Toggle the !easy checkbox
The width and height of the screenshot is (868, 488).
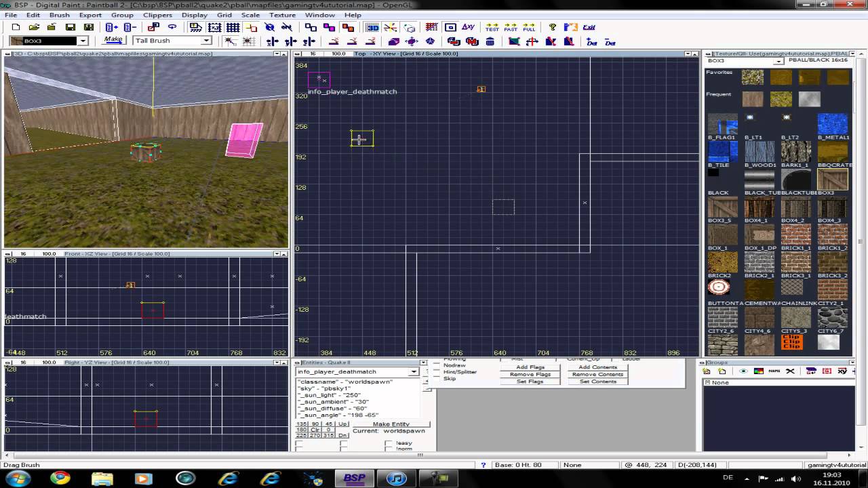pos(389,443)
